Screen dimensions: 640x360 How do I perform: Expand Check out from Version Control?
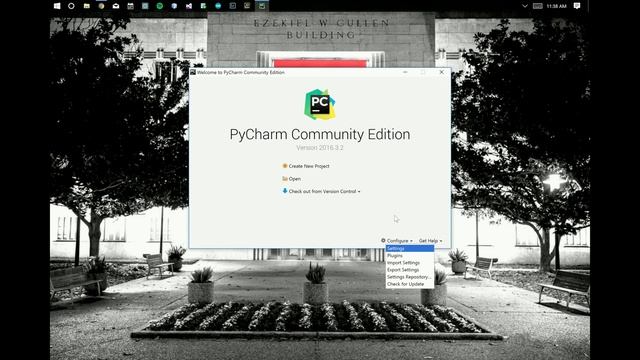[x=321, y=191]
